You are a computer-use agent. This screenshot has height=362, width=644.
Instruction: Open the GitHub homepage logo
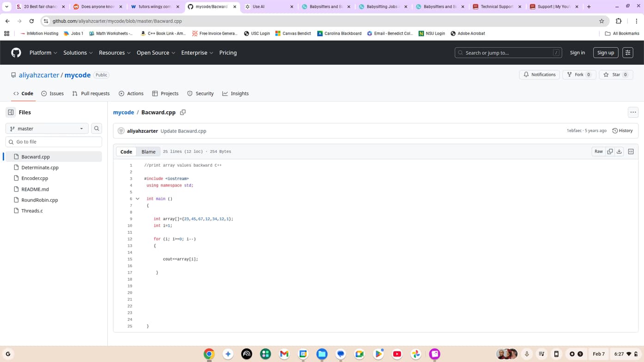[x=16, y=53]
